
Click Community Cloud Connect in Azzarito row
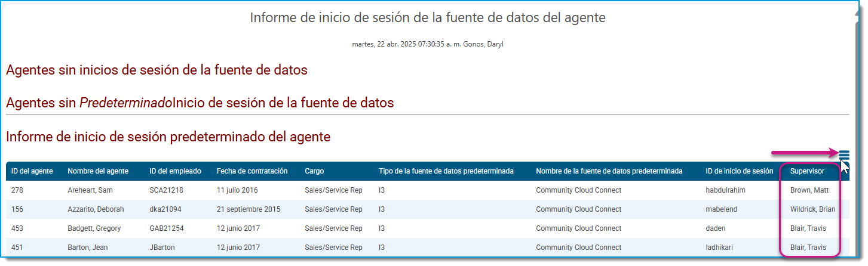578,209
